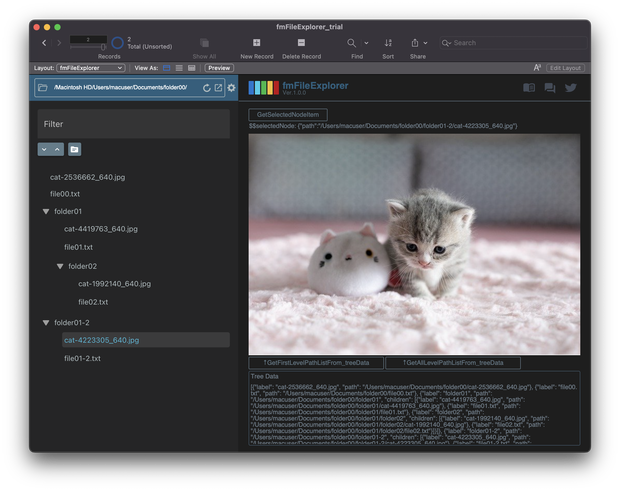
Task: Click the Filter input field
Action: point(134,124)
